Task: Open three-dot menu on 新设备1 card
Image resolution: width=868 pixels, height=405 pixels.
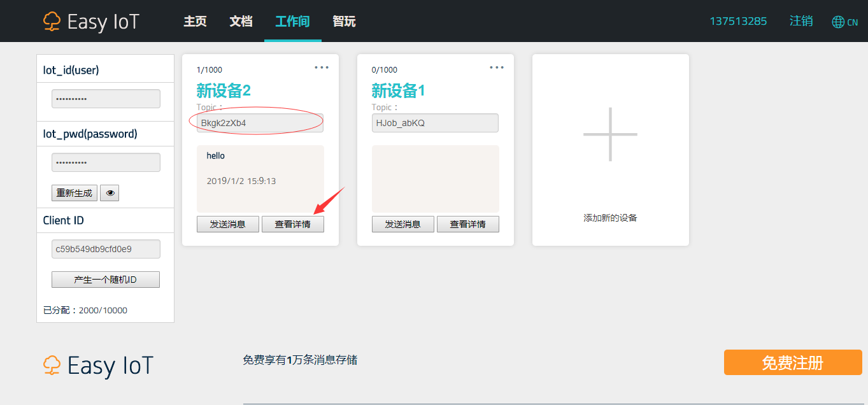Action: pos(497,67)
